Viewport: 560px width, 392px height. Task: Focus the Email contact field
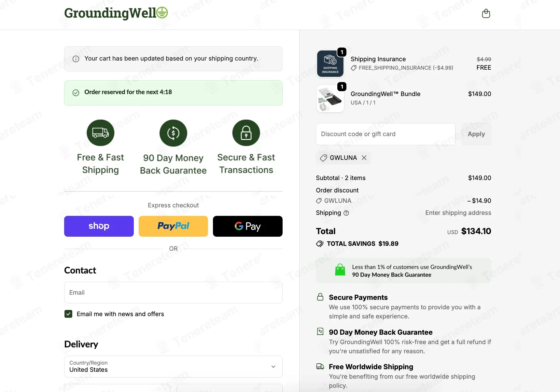coord(173,292)
